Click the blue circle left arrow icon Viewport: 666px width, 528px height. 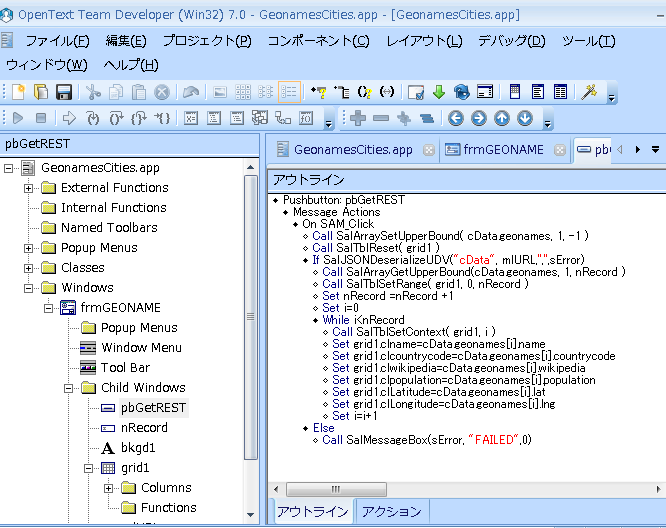pyautogui.click(x=456, y=118)
